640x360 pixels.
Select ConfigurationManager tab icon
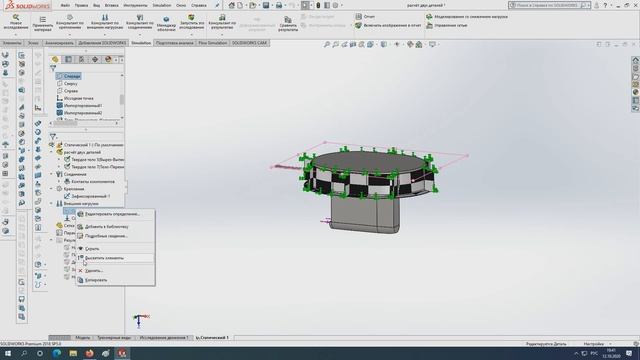click(82, 60)
